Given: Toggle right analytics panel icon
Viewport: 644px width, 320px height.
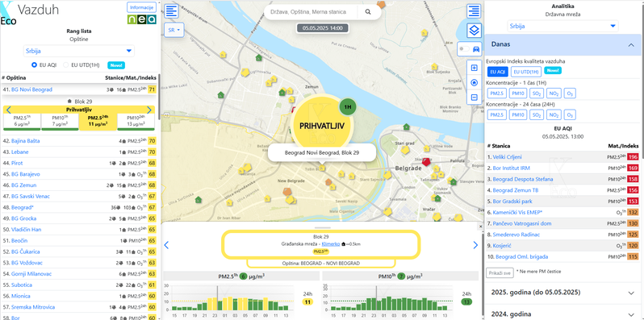Looking at the screenshot, I should (x=474, y=11).
